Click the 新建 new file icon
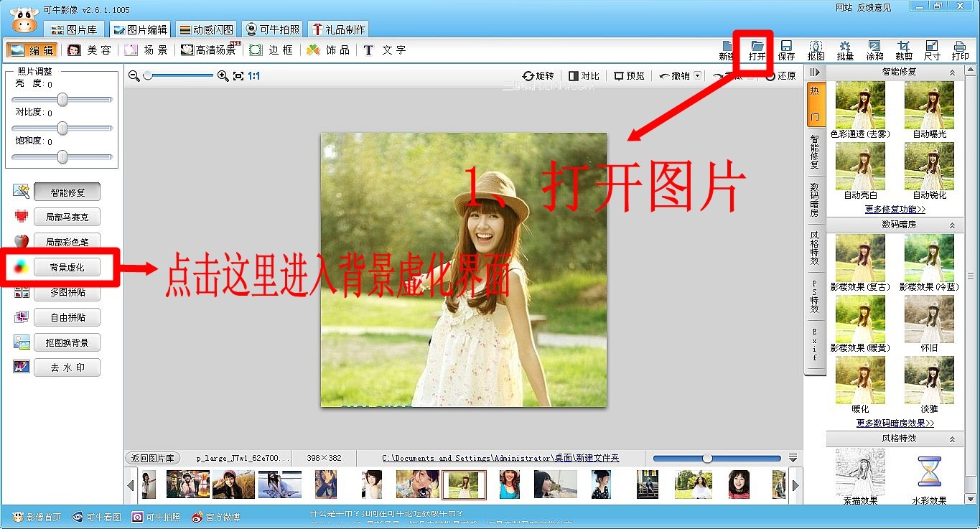Viewport: 980px width, 529px height. click(x=727, y=50)
